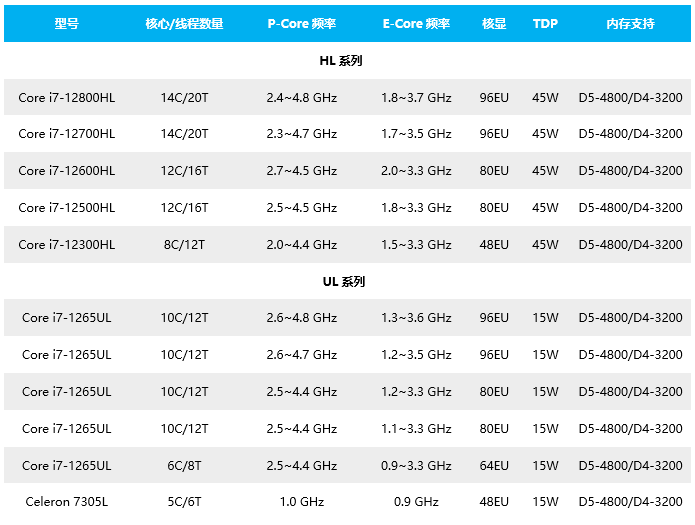Select the P-Core 频率 header
The image size is (695, 525).
click(x=301, y=24)
